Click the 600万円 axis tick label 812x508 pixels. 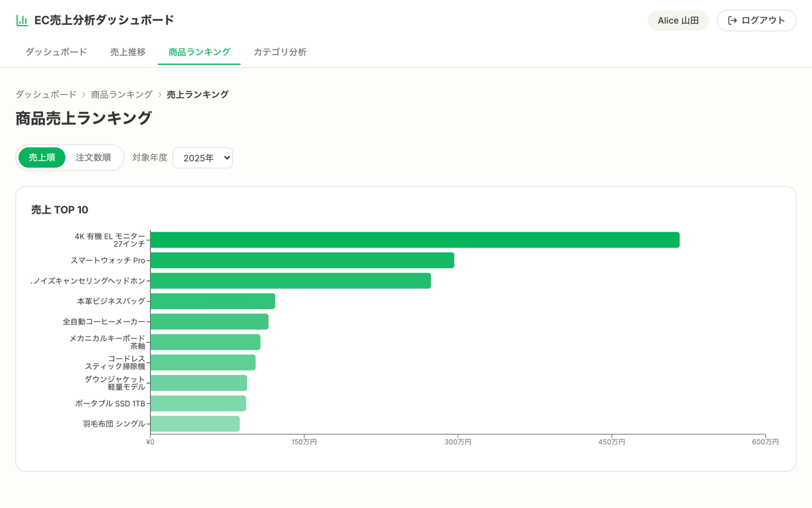[766, 442]
